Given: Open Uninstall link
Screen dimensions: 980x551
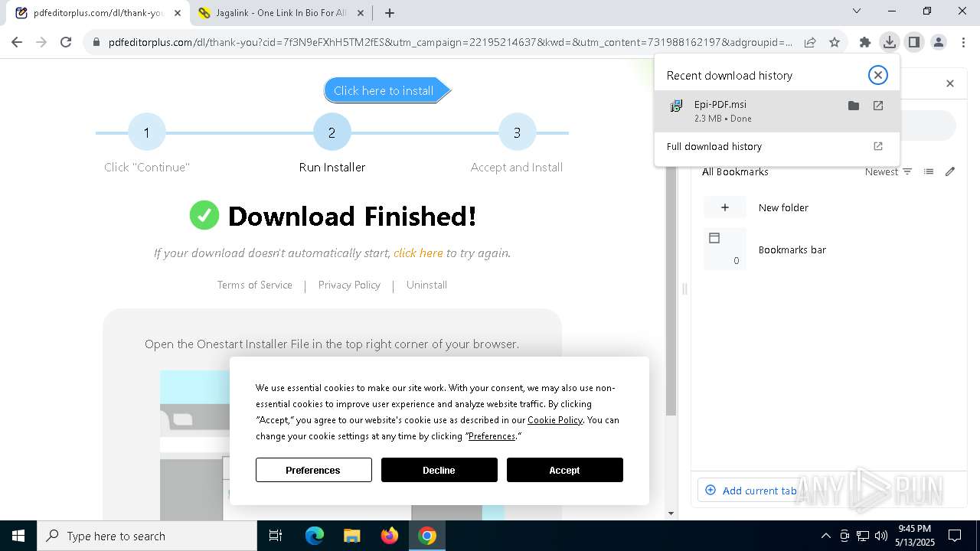Looking at the screenshot, I should (x=426, y=285).
